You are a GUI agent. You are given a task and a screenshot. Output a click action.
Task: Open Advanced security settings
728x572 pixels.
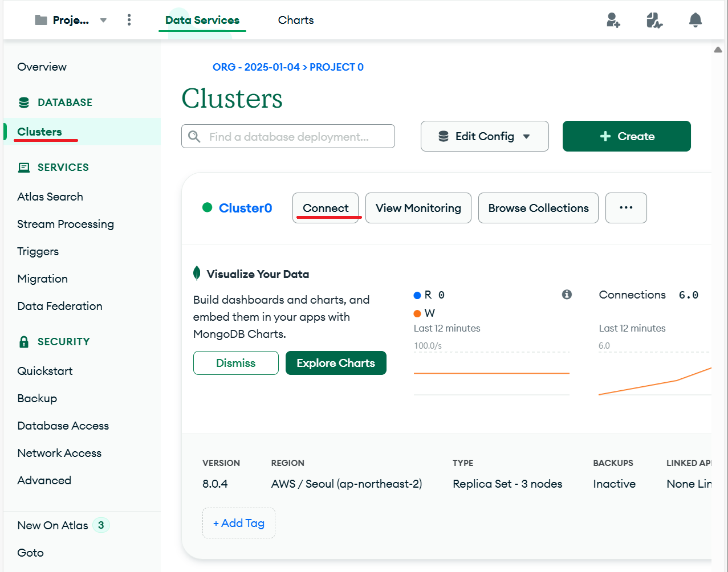click(x=44, y=480)
